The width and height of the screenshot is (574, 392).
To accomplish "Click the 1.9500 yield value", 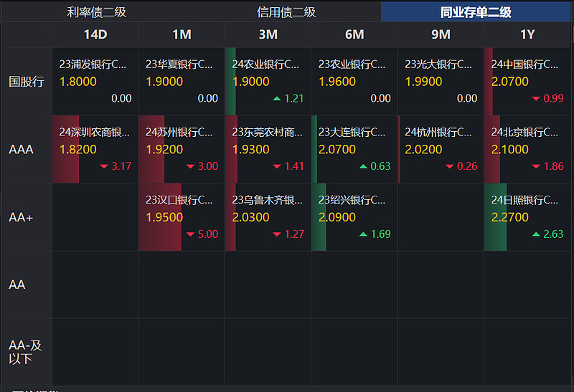I will coord(164,218).
